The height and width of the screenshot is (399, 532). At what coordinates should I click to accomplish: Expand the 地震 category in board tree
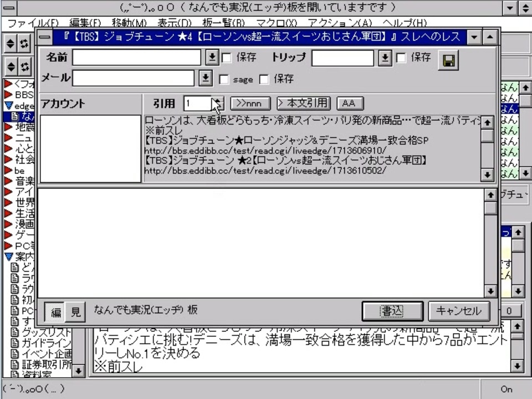tap(8, 127)
